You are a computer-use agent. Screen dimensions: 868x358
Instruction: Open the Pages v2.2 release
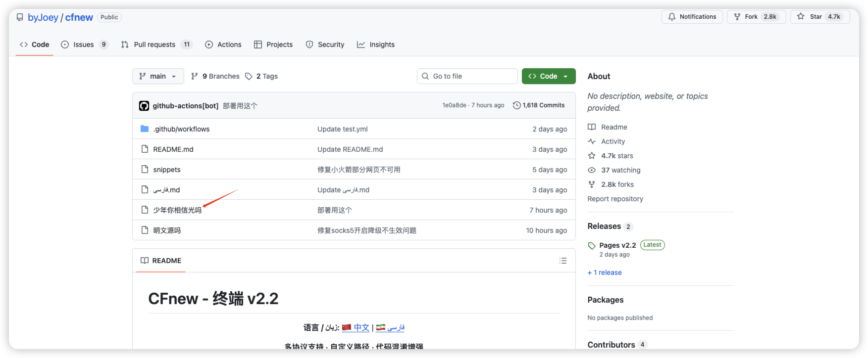(617, 245)
